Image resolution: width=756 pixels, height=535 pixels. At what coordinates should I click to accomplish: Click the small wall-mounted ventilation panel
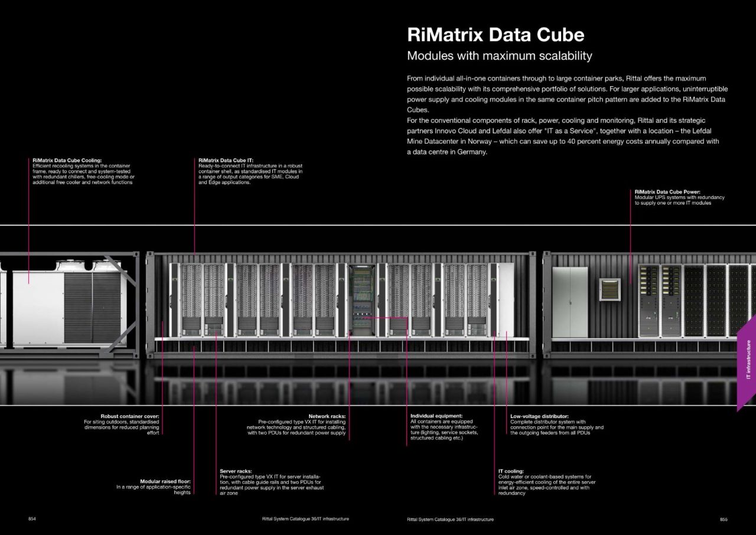click(x=609, y=289)
